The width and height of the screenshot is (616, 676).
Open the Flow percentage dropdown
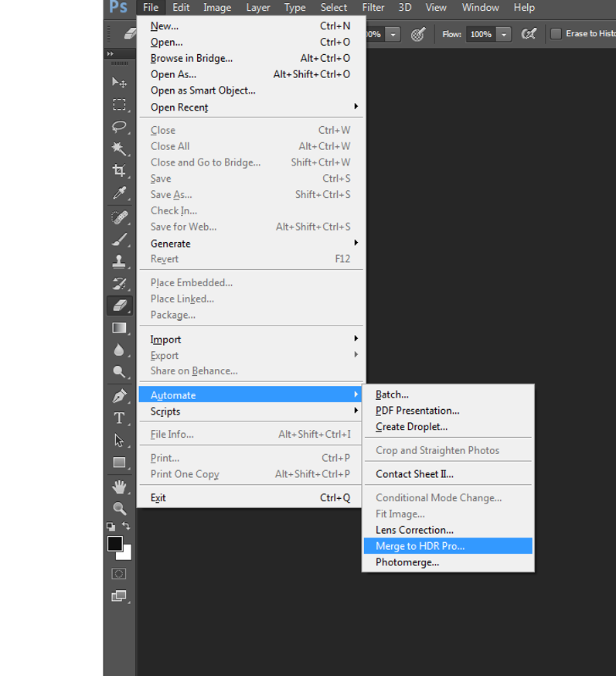(504, 34)
